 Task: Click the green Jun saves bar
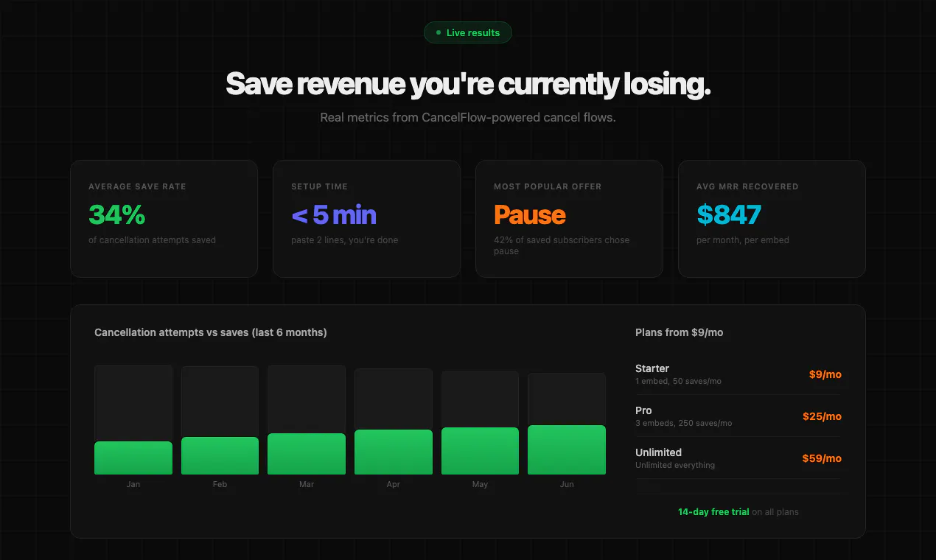pyautogui.click(x=567, y=449)
